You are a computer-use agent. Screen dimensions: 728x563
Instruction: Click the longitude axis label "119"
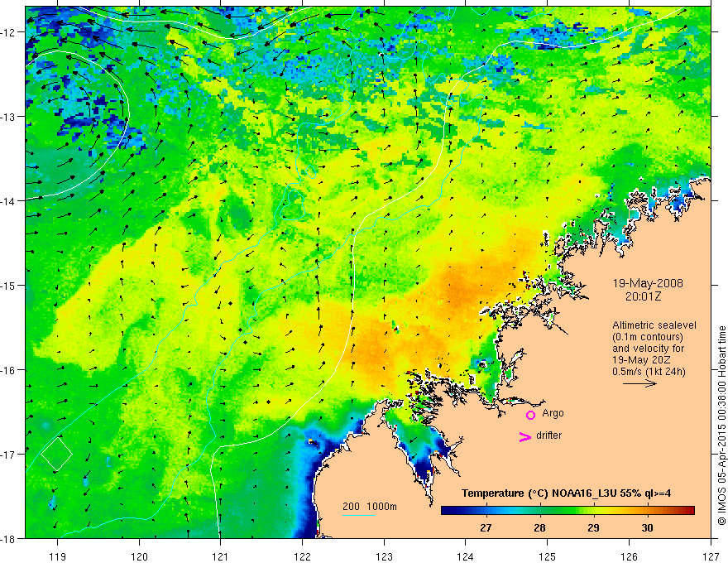point(57,556)
